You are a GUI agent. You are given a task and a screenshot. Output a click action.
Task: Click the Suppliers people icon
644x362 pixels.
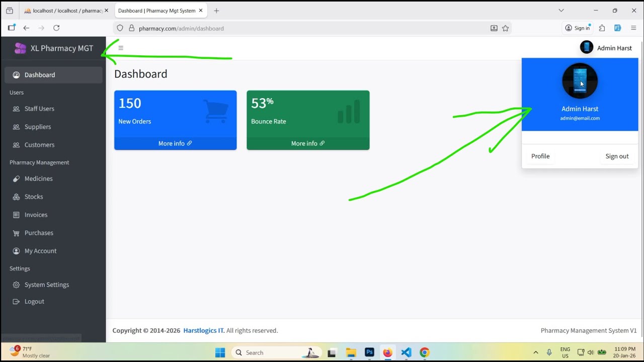click(16, 127)
